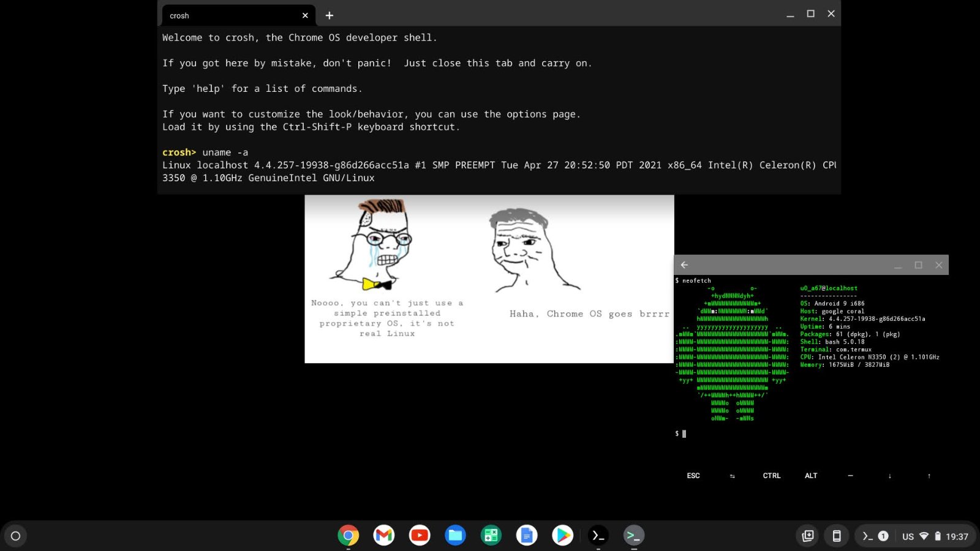Tap the up arrow key in Termux
The width and height of the screenshot is (980, 551).
[929, 476]
